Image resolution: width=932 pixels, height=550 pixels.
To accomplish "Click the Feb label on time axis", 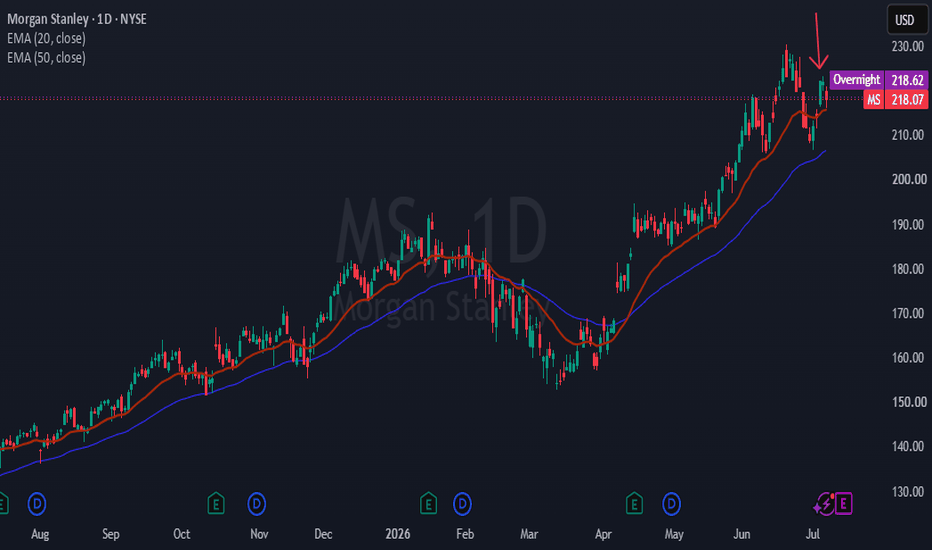I will pyautogui.click(x=465, y=534).
